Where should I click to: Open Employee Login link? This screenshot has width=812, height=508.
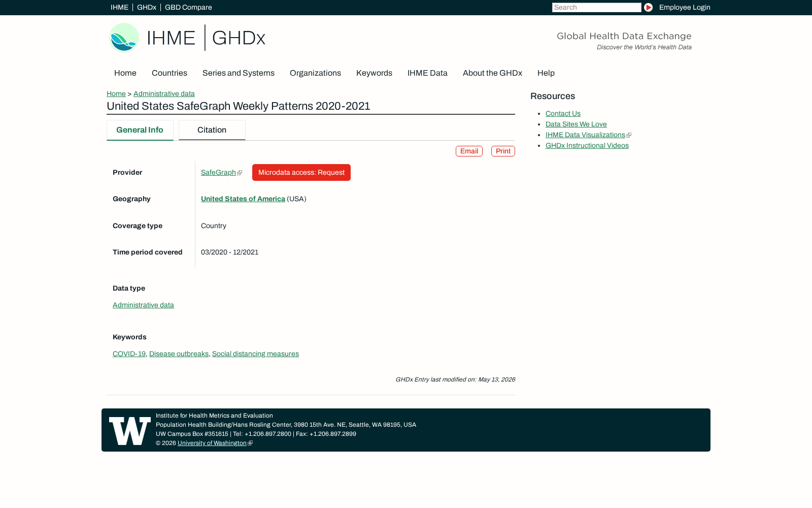tap(685, 8)
